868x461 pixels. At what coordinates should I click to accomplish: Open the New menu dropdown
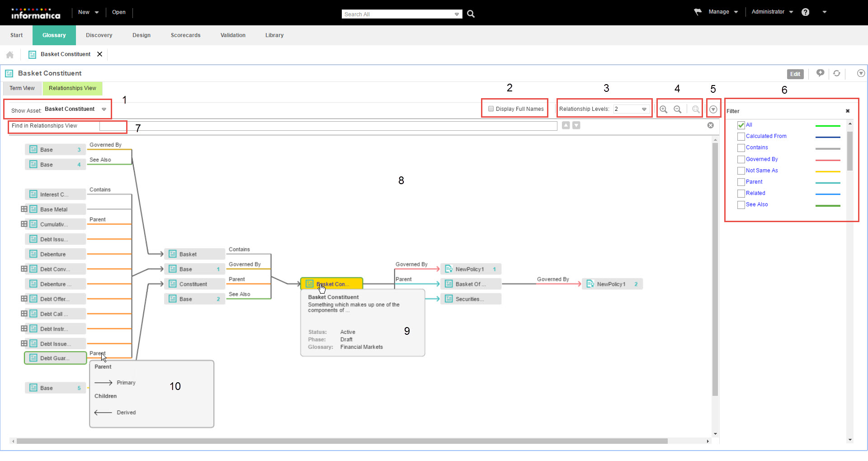pos(88,12)
